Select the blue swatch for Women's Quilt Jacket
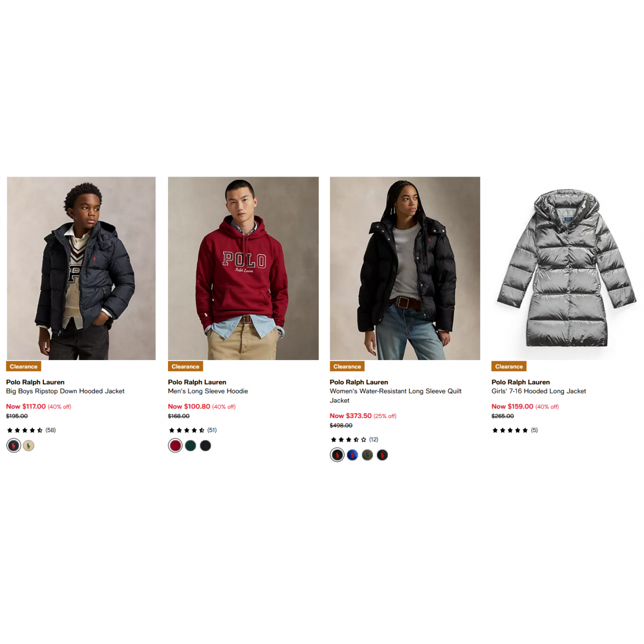The height and width of the screenshot is (644, 644). pos(353,455)
